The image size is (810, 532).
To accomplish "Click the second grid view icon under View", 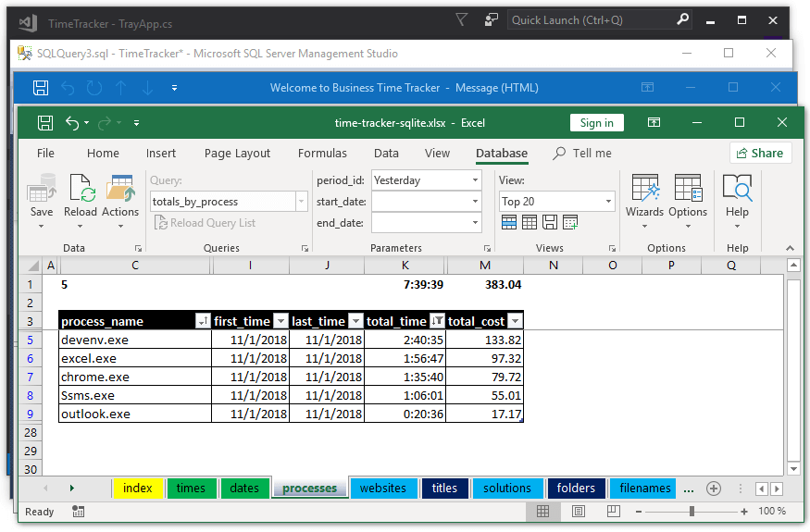I will pyautogui.click(x=530, y=223).
